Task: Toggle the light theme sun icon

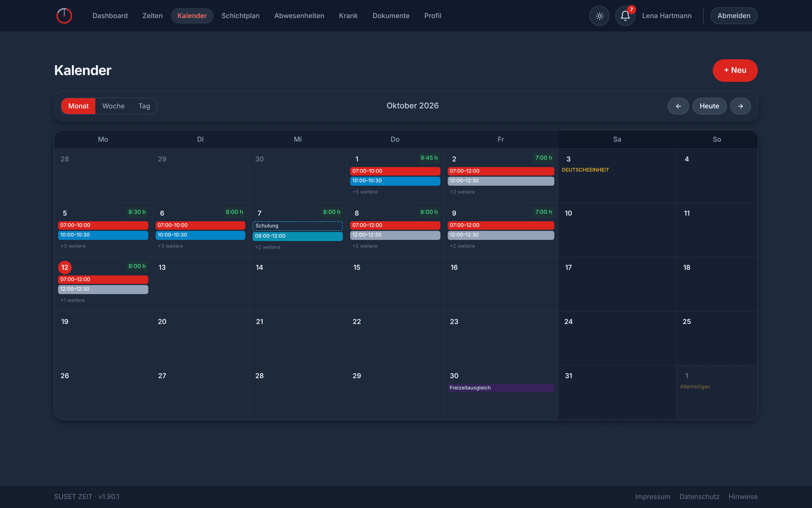Action: tap(599, 16)
